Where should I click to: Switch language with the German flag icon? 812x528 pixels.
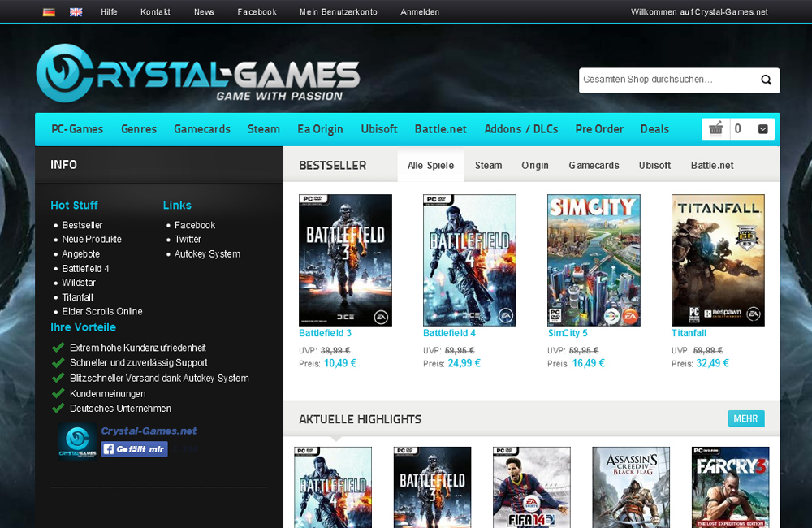(49, 12)
